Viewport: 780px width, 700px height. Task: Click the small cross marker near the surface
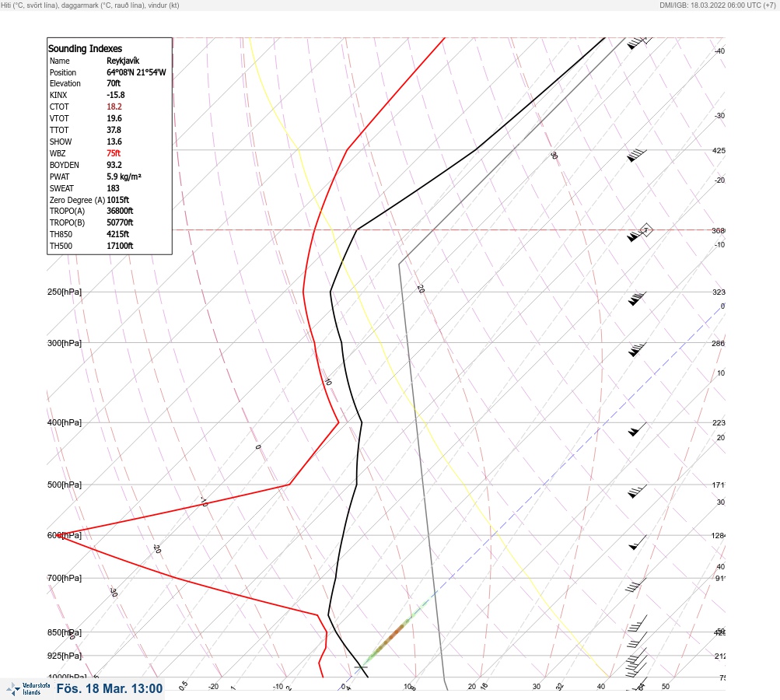pyautogui.click(x=361, y=667)
